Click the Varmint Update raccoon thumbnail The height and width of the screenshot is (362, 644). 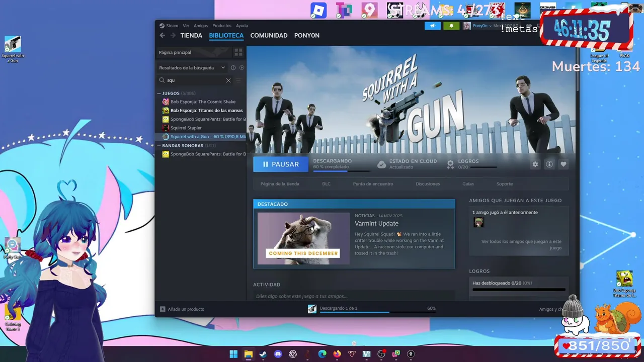pyautogui.click(x=303, y=238)
